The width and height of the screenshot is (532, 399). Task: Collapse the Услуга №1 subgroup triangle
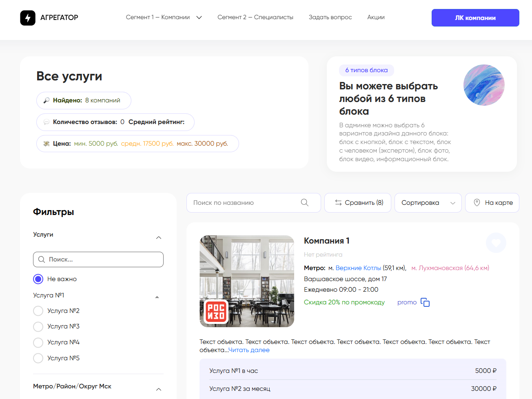(x=157, y=297)
